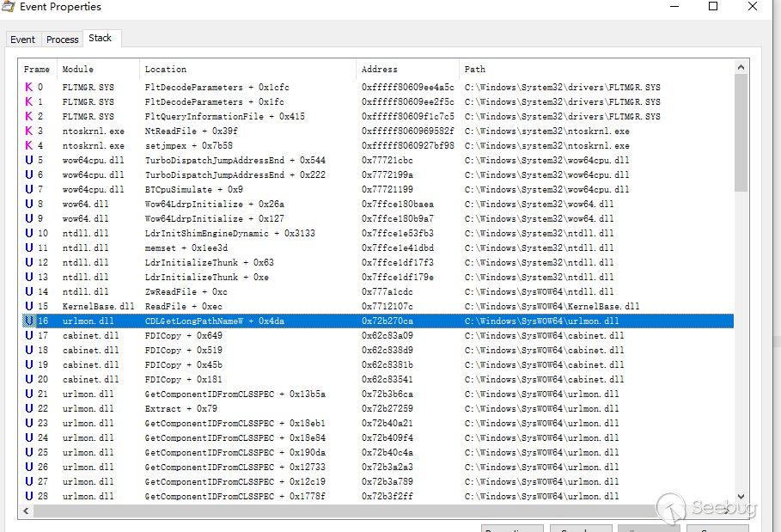Screen dimensions: 781x532
Task: Select the Stack tab
Action: (x=101, y=38)
